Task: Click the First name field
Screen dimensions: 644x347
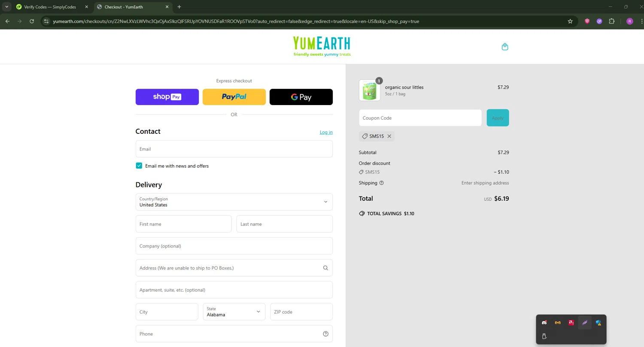Action: tap(183, 224)
